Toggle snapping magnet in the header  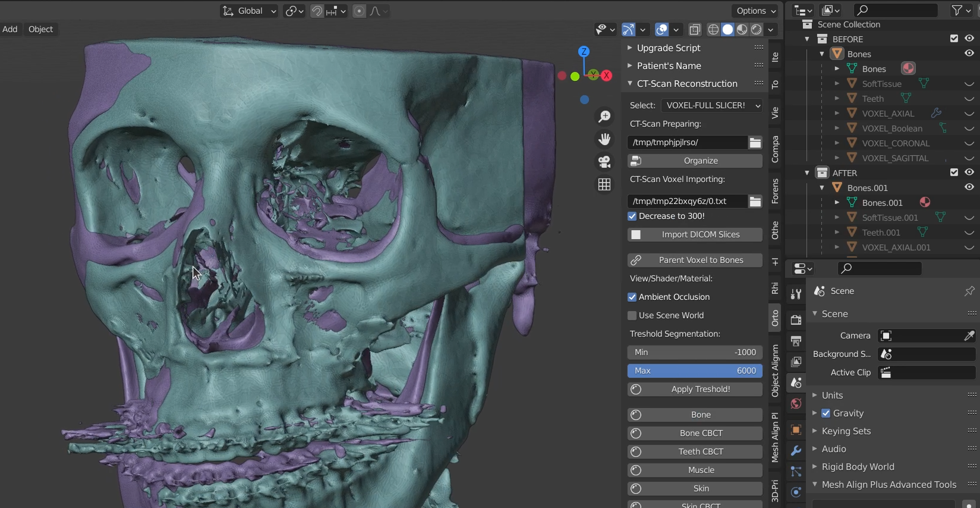pos(317,11)
